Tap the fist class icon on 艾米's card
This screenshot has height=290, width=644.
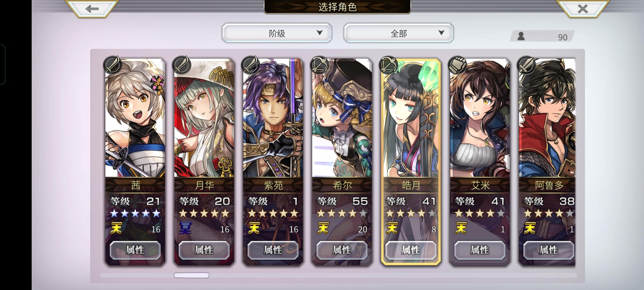pos(457,65)
